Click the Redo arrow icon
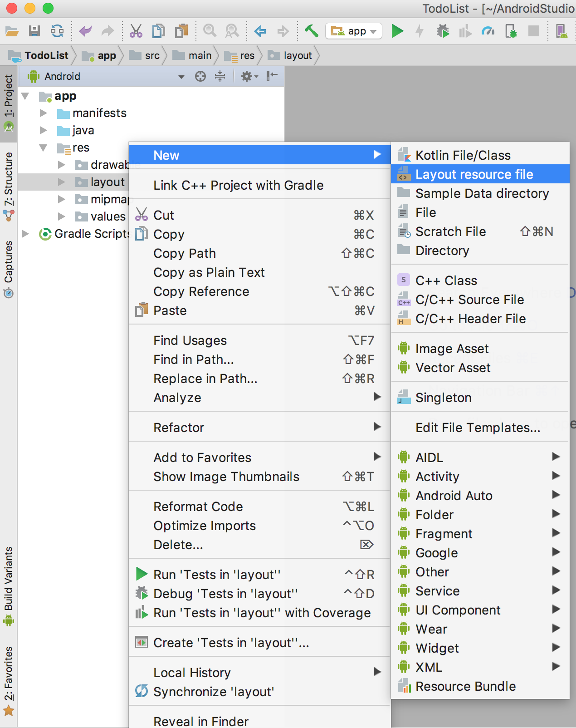Viewport: 576px width, 728px height. 107,31
